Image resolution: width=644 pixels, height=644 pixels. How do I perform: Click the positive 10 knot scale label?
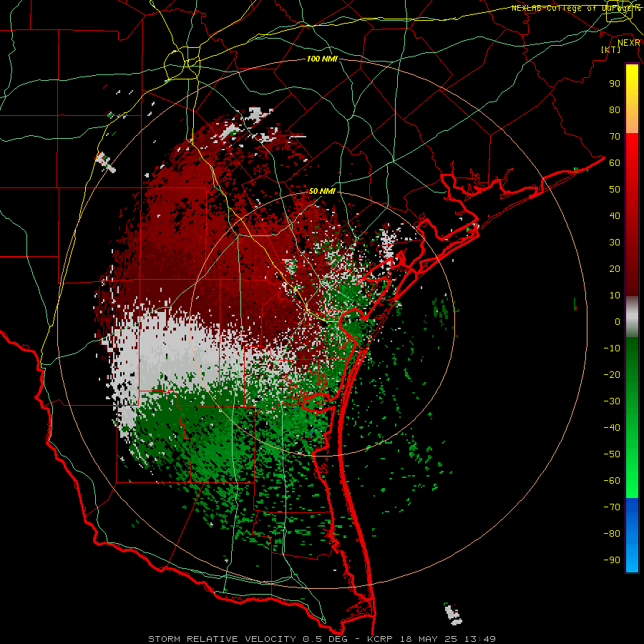click(615, 296)
